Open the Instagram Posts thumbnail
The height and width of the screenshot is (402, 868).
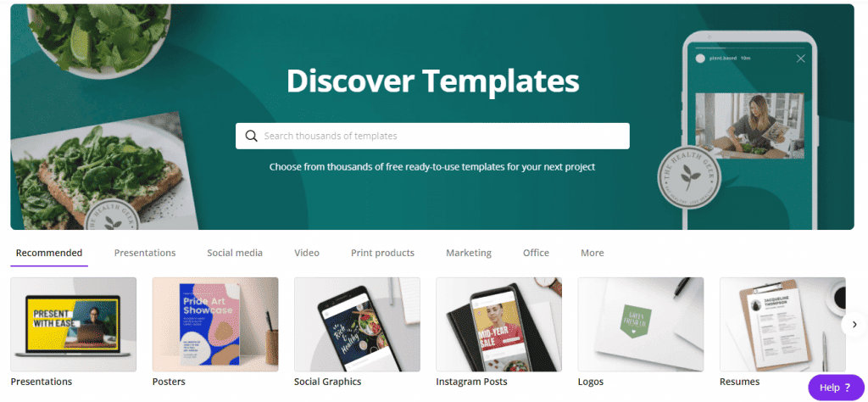[x=498, y=325]
